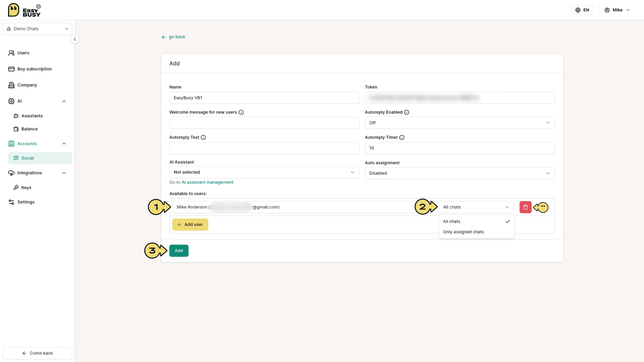The image size is (644, 362).
Task: Open the Autoreply Enabled dropdown
Action: click(460, 123)
